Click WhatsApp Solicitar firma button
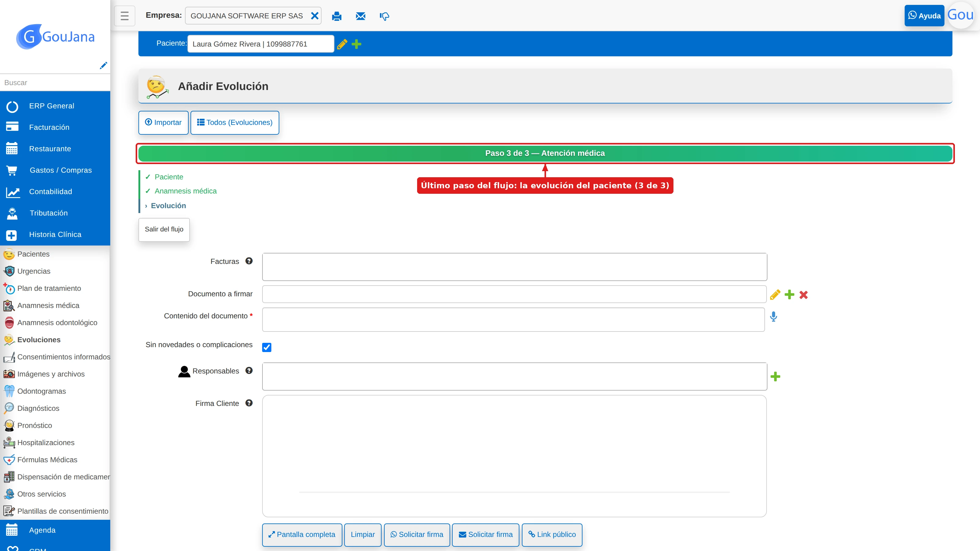980x551 pixels. coord(417,535)
